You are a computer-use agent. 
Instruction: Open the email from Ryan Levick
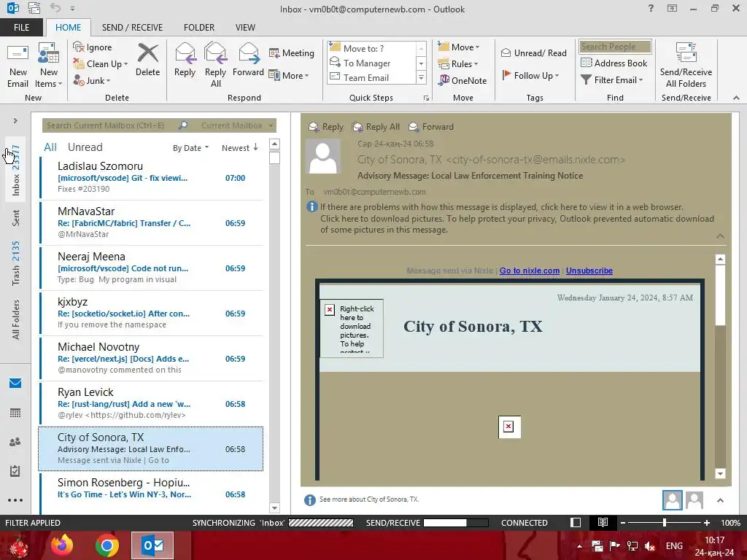[x=152, y=403]
